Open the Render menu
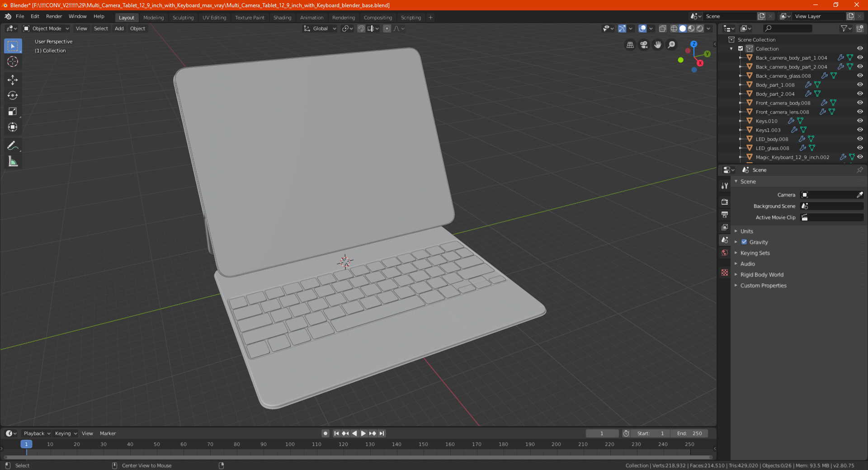The width and height of the screenshot is (868, 470). (x=54, y=16)
